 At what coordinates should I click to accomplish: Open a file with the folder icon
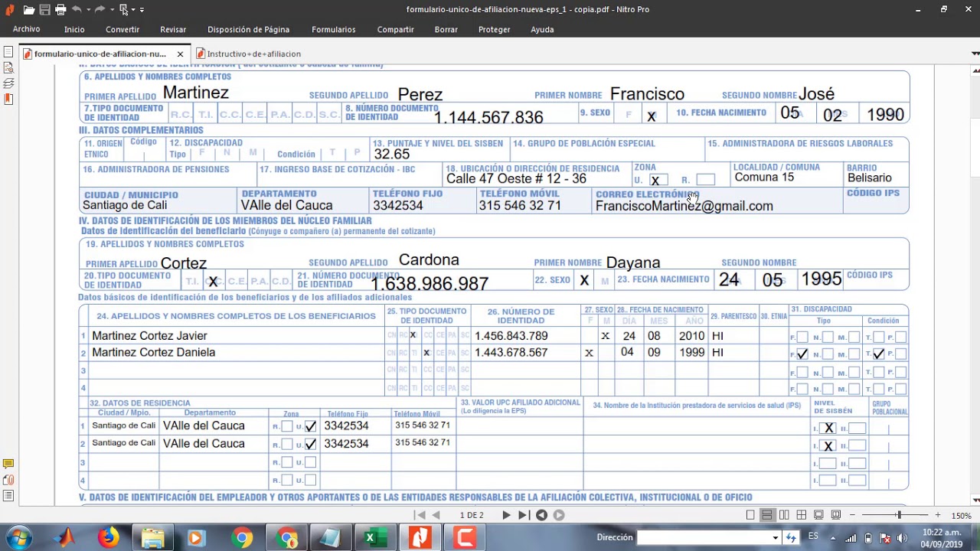click(28, 10)
